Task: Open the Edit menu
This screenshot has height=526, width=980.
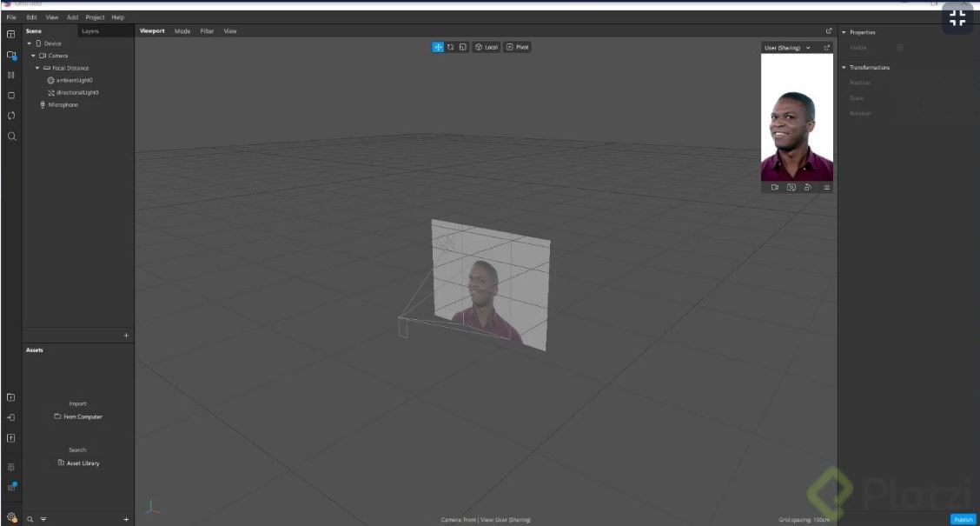Action: (31, 17)
